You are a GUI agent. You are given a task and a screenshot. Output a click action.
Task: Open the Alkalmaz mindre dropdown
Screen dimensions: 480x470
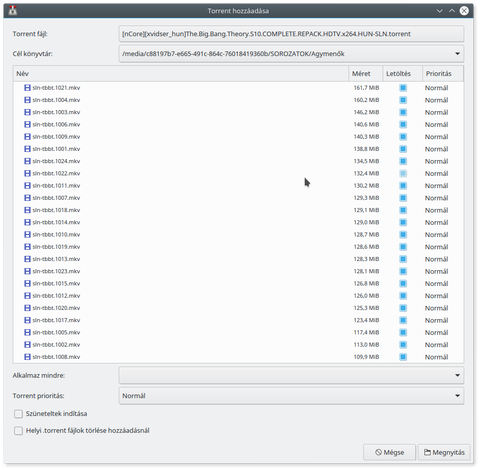[x=291, y=375]
